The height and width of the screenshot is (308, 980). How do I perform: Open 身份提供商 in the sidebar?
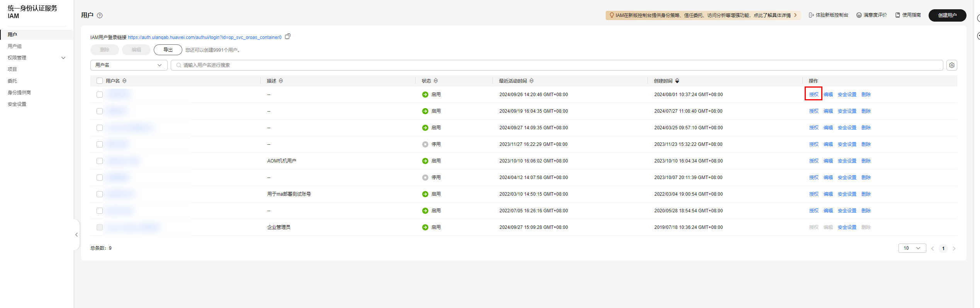click(x=19, y=93)
